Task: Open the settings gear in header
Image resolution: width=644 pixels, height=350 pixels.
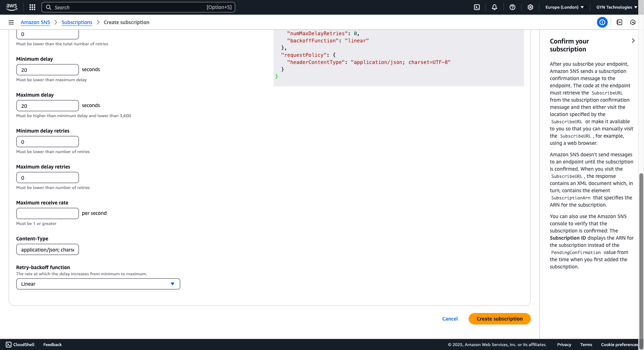Action: (x=530, y=7)
